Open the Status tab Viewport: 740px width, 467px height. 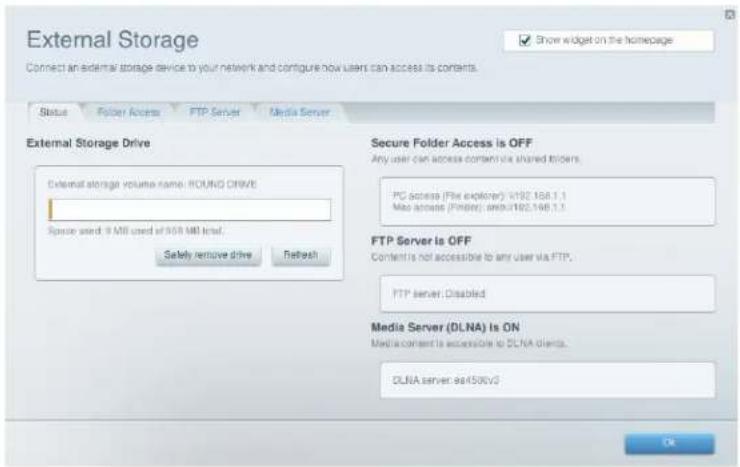pos(54,112)
